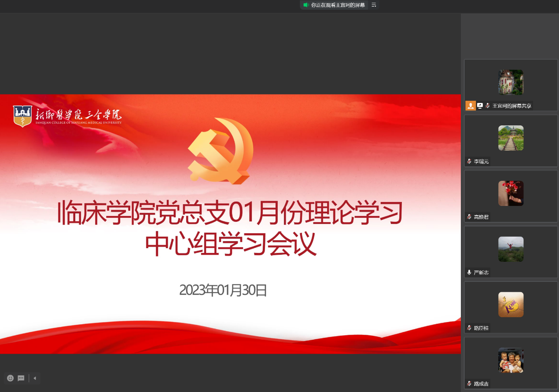Open the emoji reactions button
The width and height of the screenshot is (559, 392).
tap(11, 378)
